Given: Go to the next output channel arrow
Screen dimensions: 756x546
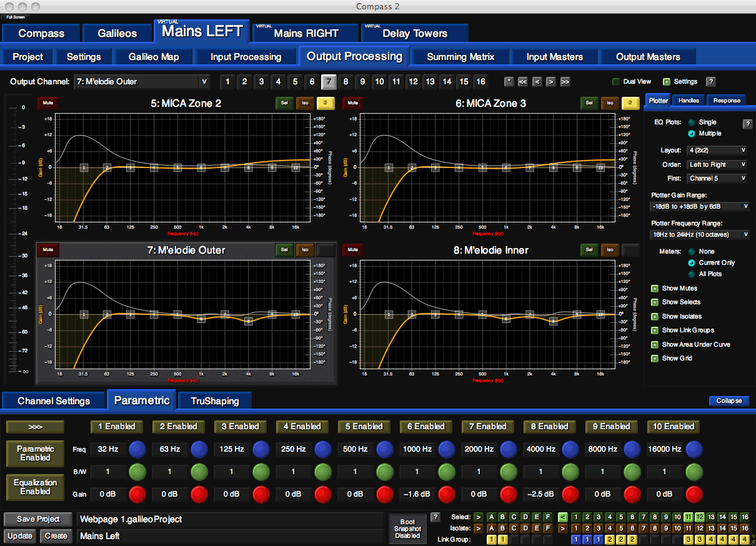Looking at the screenshot, I should click(x=550, y=82).
